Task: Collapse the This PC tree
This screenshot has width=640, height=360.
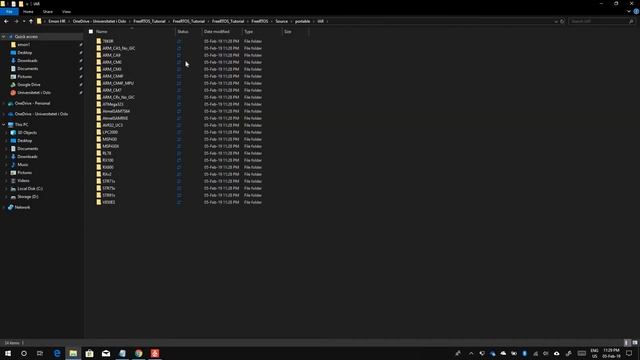Action: [x=4, y=125]
